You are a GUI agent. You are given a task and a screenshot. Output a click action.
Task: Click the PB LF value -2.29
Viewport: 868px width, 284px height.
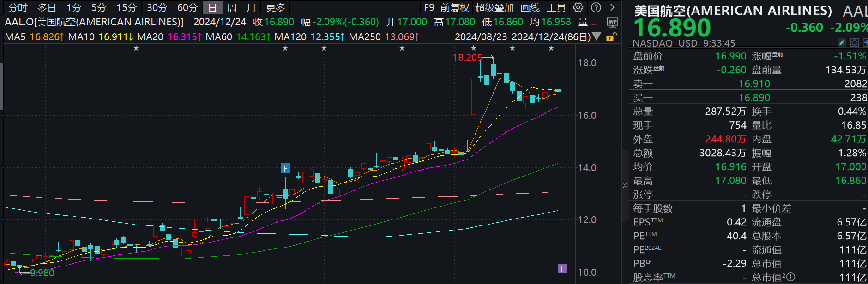(735, 264)
